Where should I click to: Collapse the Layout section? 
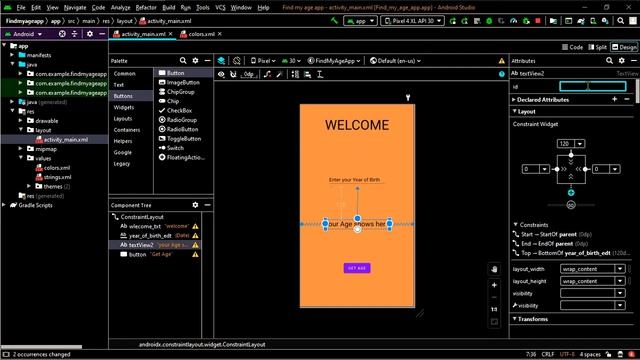[514, 111]
